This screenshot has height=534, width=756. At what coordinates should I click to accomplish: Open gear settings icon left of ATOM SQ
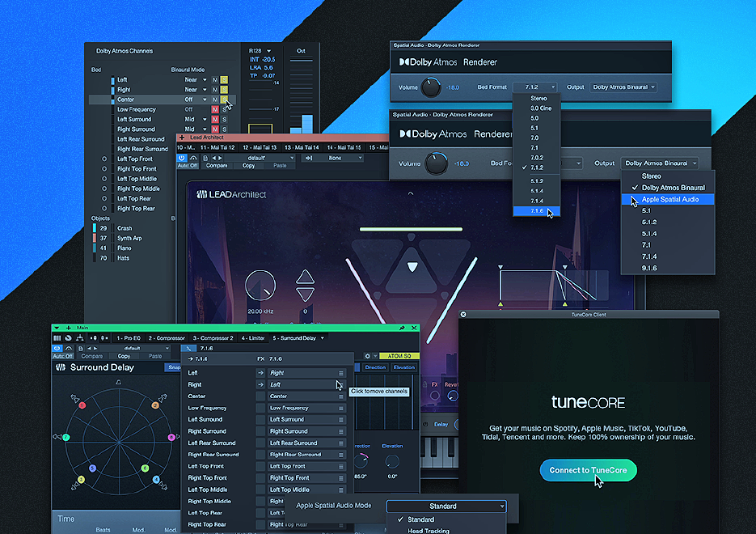pos(367,356)
